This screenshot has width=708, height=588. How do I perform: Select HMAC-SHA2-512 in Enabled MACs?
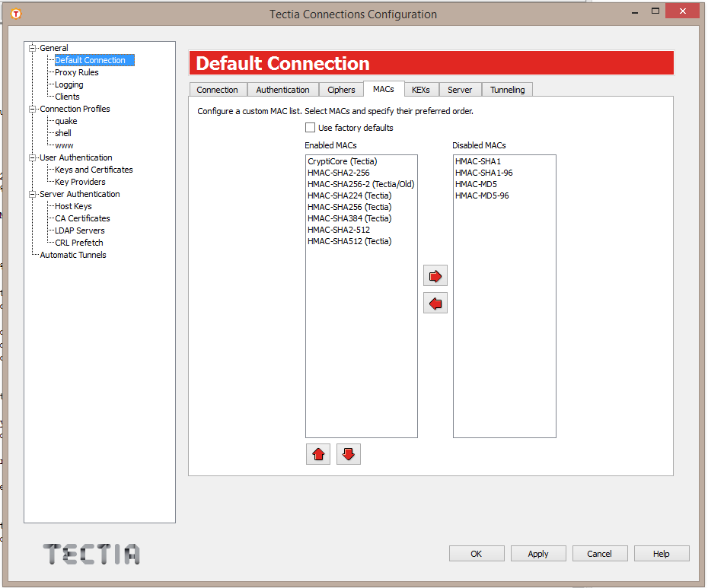tap(339, 230)
